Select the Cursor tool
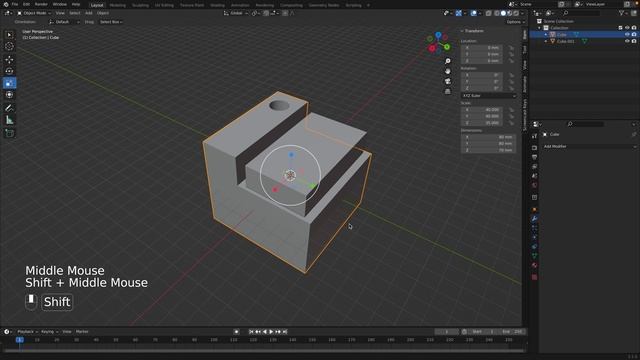Image resolution: width=640 pixels, height=360 pixels. point(9,47)
